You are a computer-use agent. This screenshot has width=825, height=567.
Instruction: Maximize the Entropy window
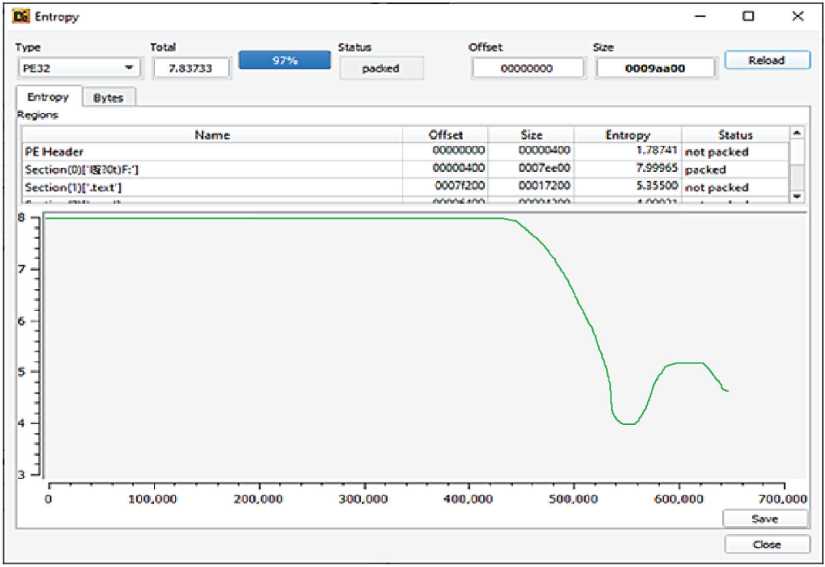(x=748, y=17)
